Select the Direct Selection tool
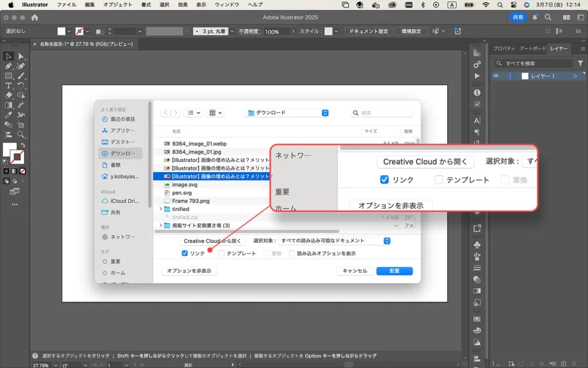Screen dimensions: 588x368 click(x=21, y=56)
